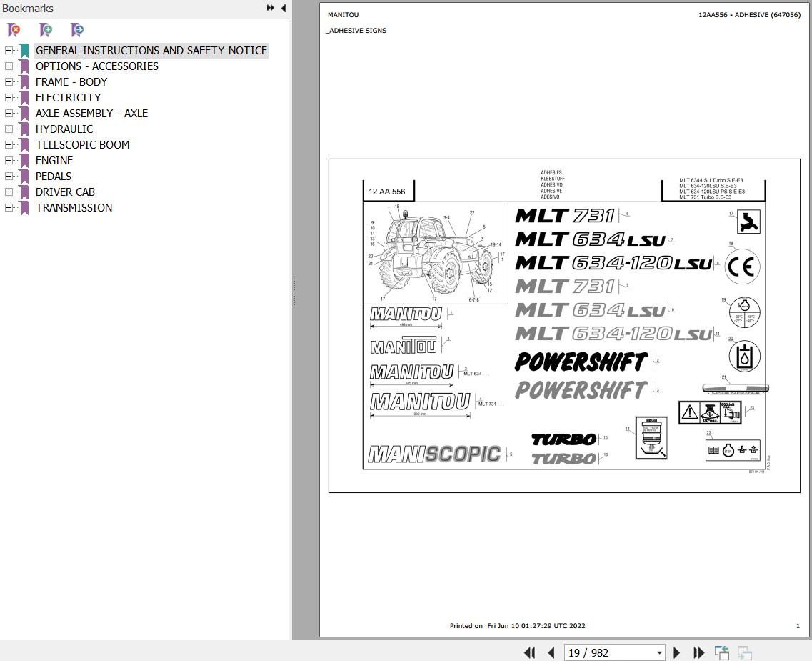Image resolution: width=812 pixels, height=661 pixels.
Task: Click the bookmark icon beside AXLE ASSEMBLY - AXLE
Action: tap(24, 114)
